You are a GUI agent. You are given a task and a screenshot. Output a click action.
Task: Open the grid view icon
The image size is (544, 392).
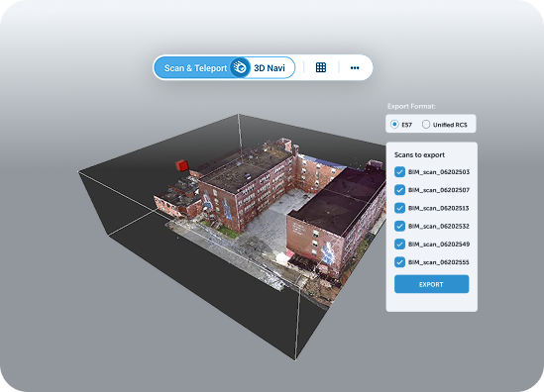pos(321,67)
